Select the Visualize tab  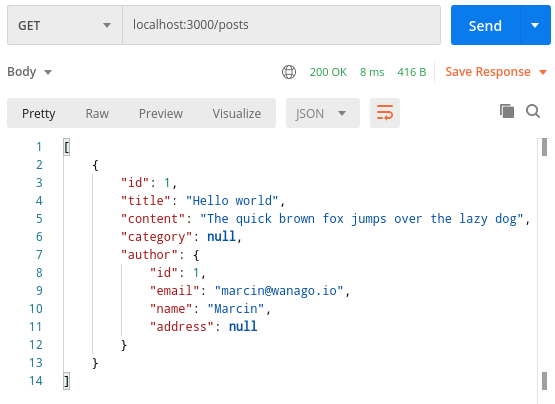point(236,114)
